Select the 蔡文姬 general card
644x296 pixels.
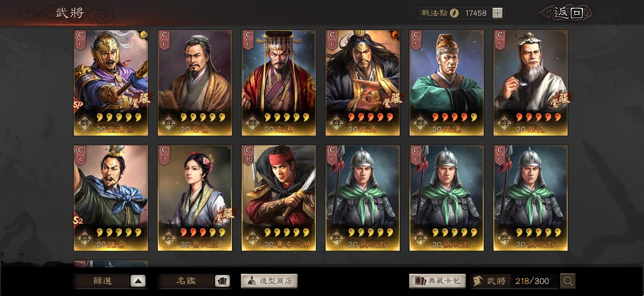tap(195, 198)
